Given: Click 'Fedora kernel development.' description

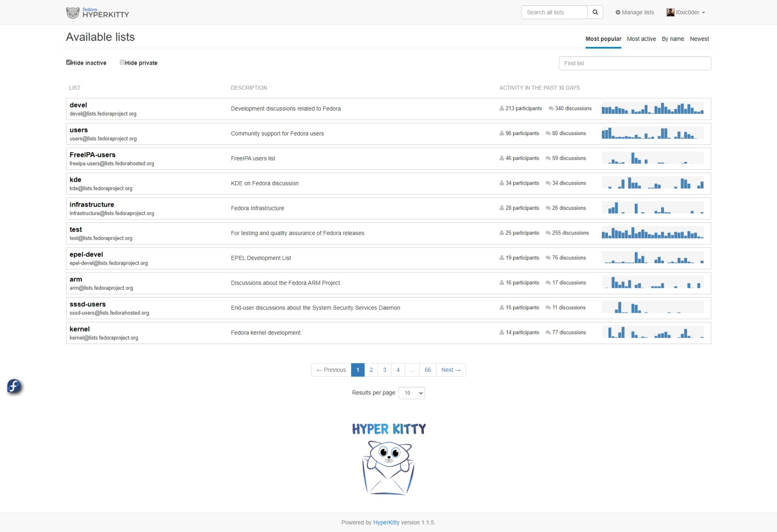Looking at the screenshot, I should click(x=266, y=333).
